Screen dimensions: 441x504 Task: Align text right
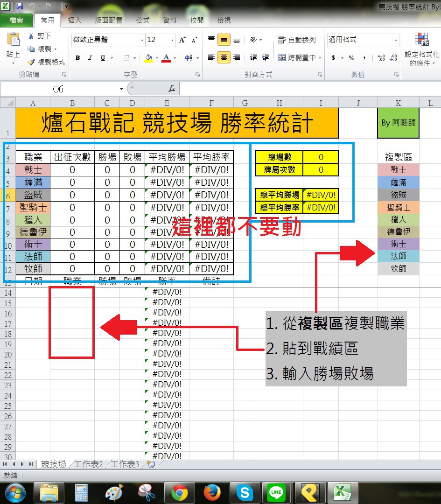pos(237,57)
